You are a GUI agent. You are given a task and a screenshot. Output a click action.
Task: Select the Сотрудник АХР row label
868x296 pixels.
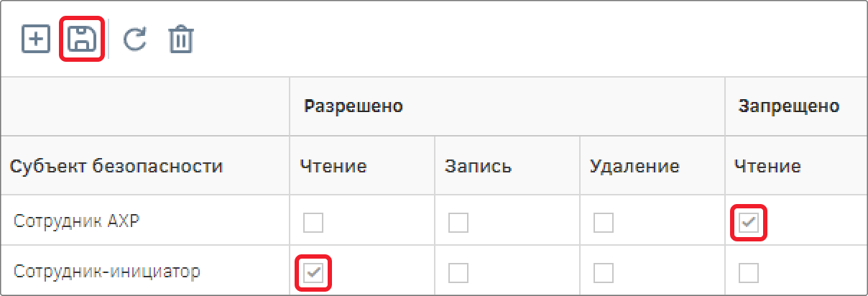[76, 221]
